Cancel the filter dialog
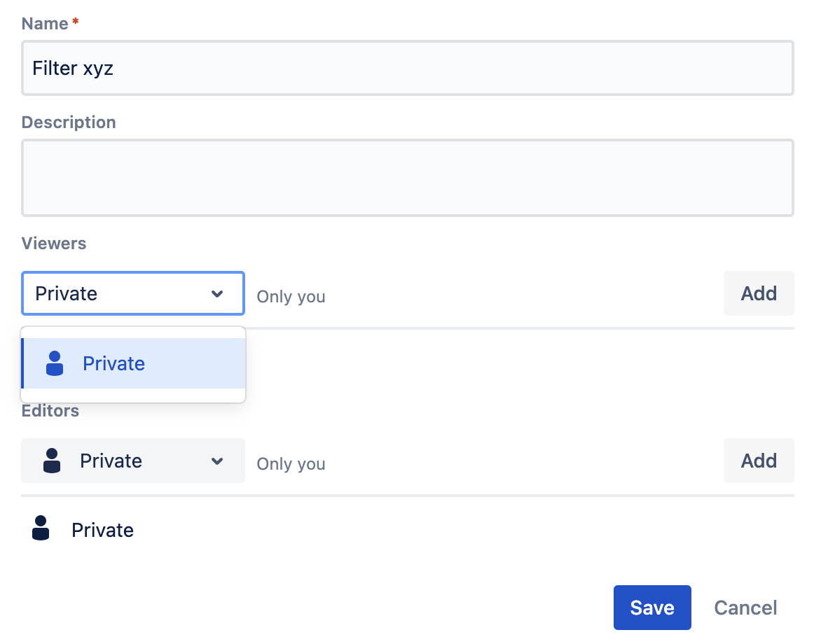Image resolution: width=814 pixels, height=644 pixels. pos(745,607)
